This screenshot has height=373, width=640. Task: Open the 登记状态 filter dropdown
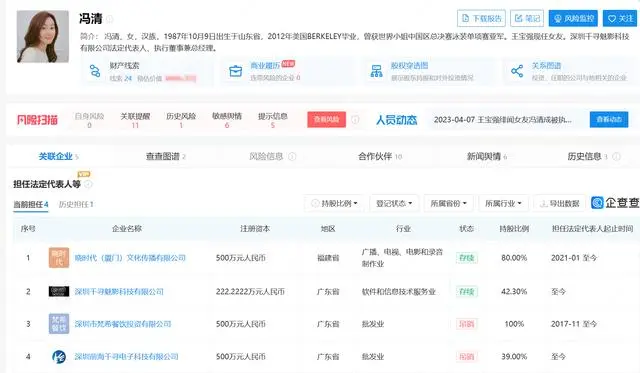click(x=394, y=203)
